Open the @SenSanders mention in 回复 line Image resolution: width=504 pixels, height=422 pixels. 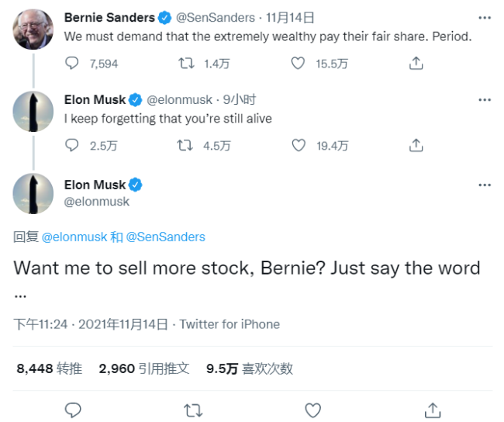pos(165,237)
